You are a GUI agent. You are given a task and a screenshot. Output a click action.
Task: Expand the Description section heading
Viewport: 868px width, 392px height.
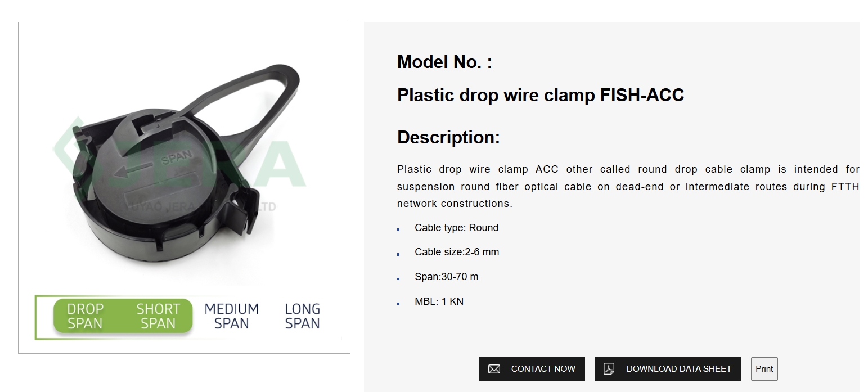coord(448,137)
